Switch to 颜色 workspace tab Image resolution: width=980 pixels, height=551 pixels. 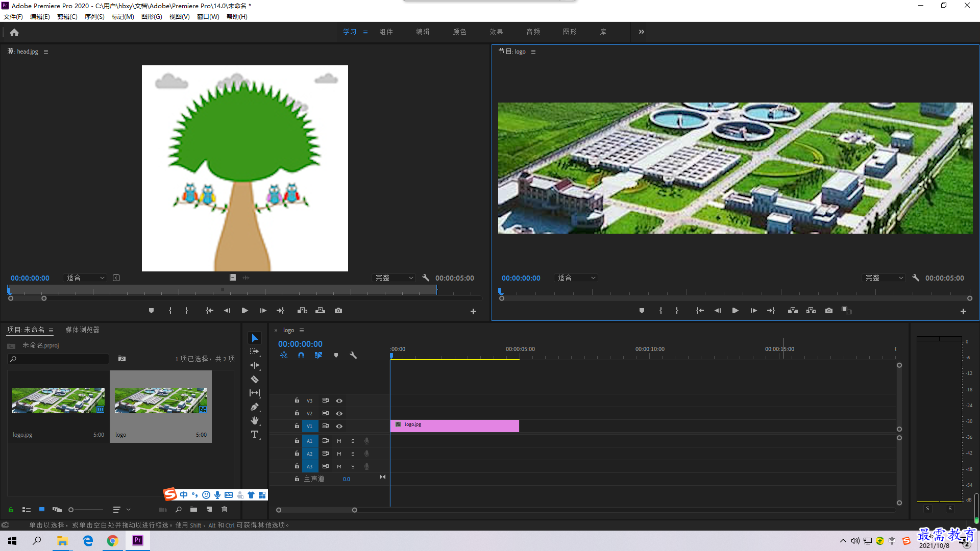point(459,32)
